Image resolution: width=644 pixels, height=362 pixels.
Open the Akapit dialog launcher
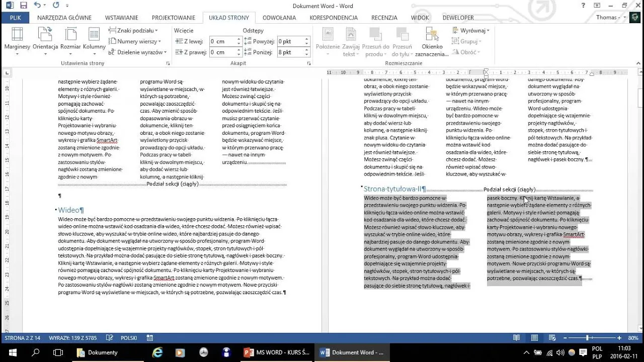point(310,62)
